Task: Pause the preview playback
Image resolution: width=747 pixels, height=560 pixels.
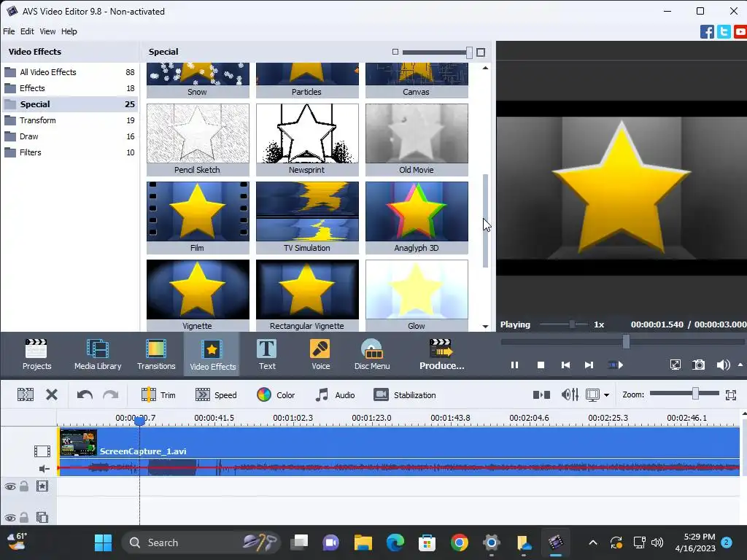Action: pyautogui.click(x=514, y=365)
